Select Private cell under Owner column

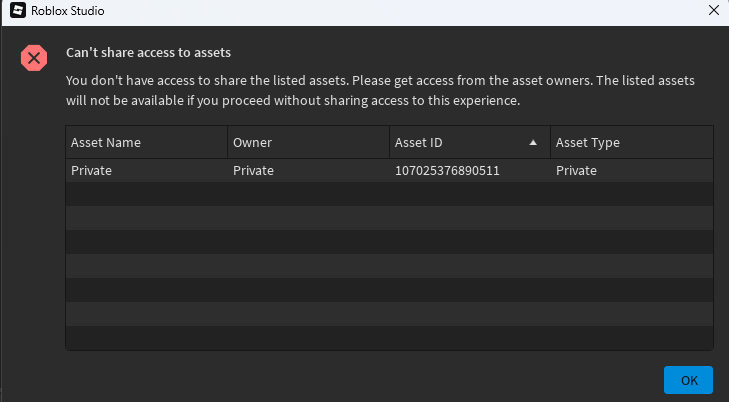[x=308, y=171]
